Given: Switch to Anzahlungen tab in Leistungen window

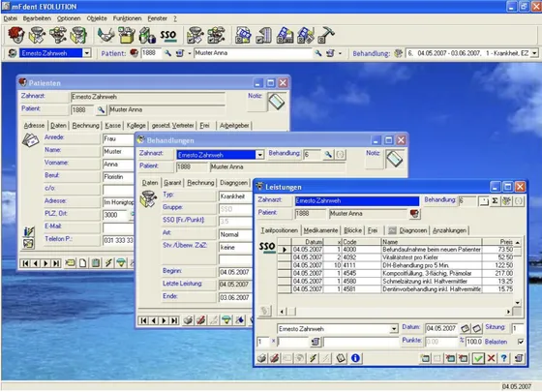Looking at the screenshot, I should (449, 230).
